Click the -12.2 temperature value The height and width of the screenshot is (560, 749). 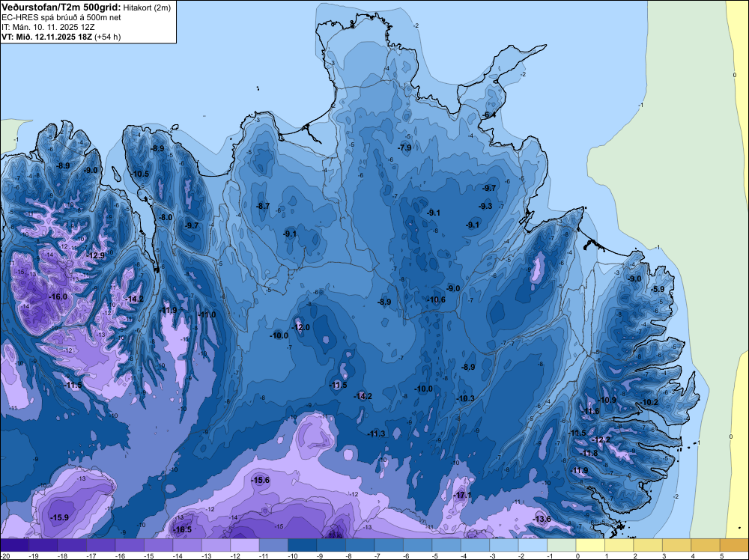(601, 439)
